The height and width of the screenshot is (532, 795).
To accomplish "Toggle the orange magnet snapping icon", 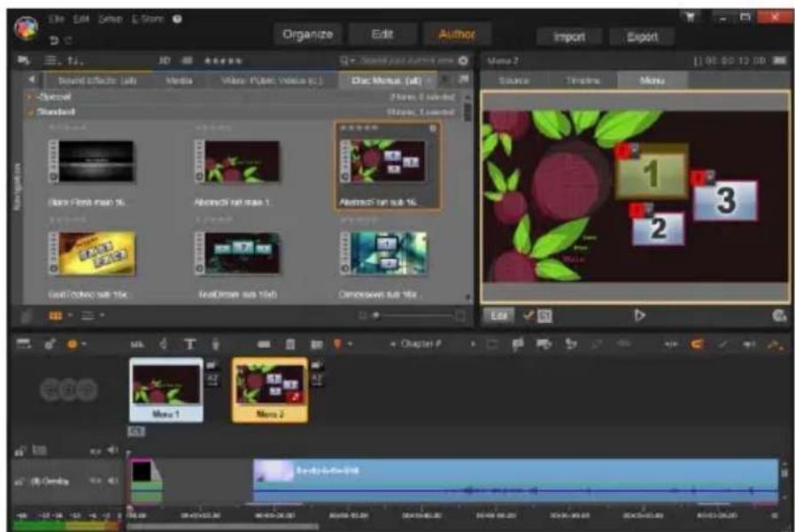I will [697, 344].
